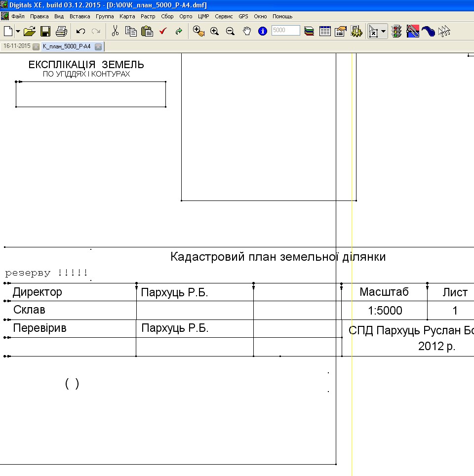Open the Карта menu

tap(127, 16)
